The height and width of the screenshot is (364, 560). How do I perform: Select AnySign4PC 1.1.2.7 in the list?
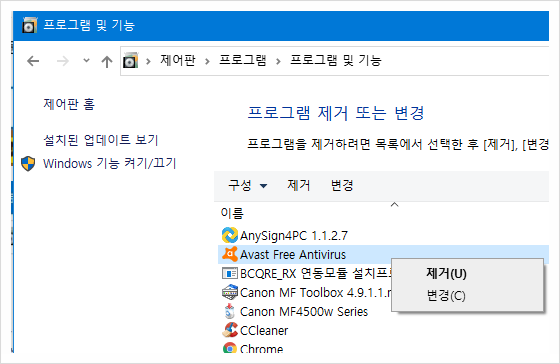[x=294, y=236]
